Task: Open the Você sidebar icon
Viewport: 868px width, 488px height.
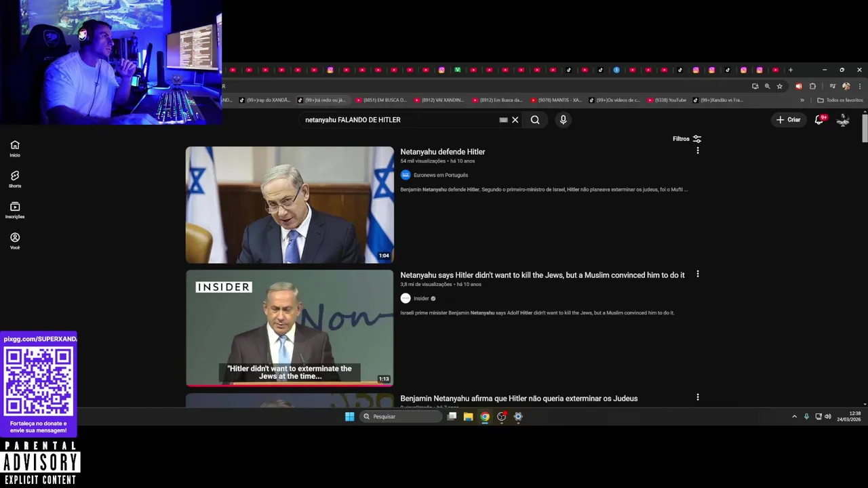Action: [x=15, y=241]
